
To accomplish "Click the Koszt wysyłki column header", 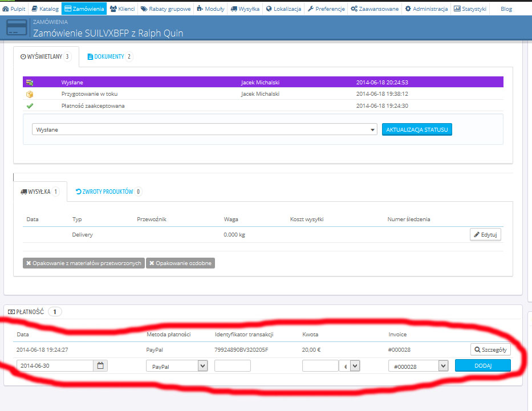I will coord(307,219).
